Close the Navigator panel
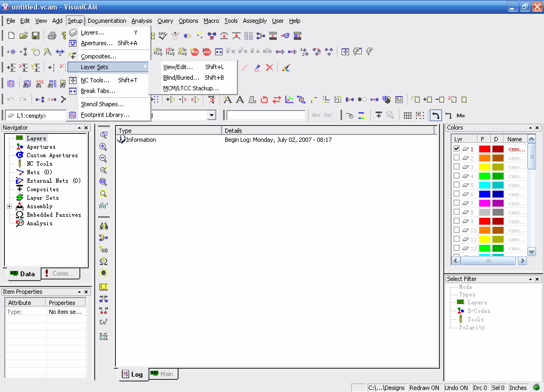 86,127
